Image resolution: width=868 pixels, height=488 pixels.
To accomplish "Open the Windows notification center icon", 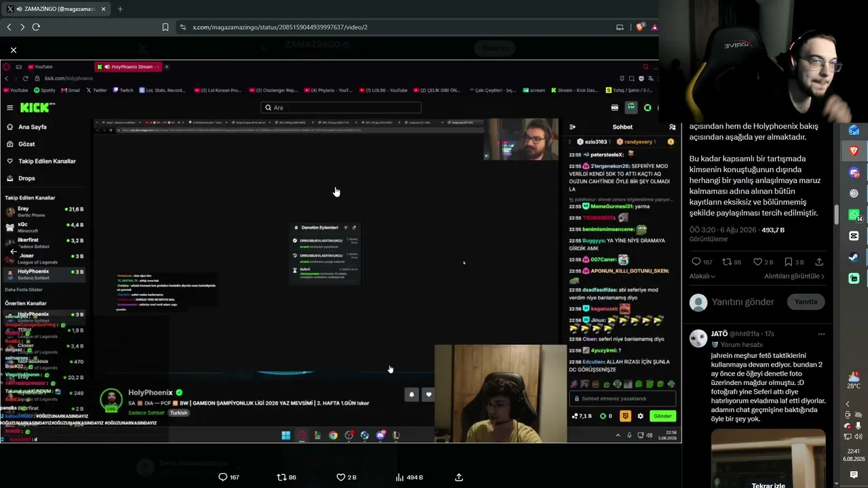I will click(854, 475).
